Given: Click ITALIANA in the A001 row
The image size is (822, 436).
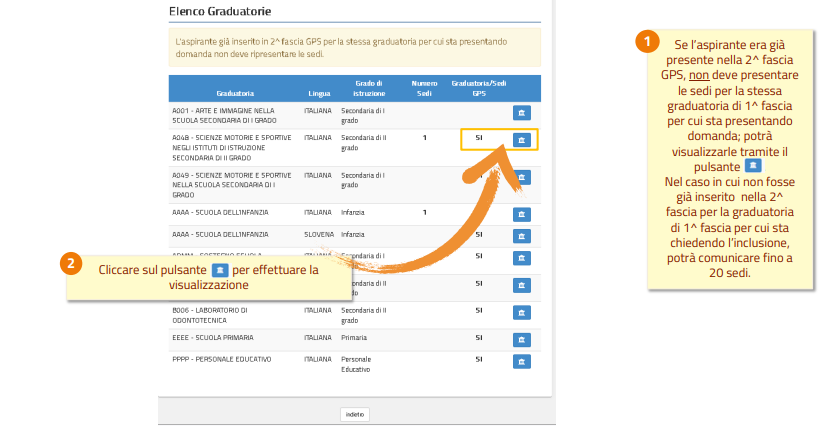Looking at the screenshot, I should 318,111.
